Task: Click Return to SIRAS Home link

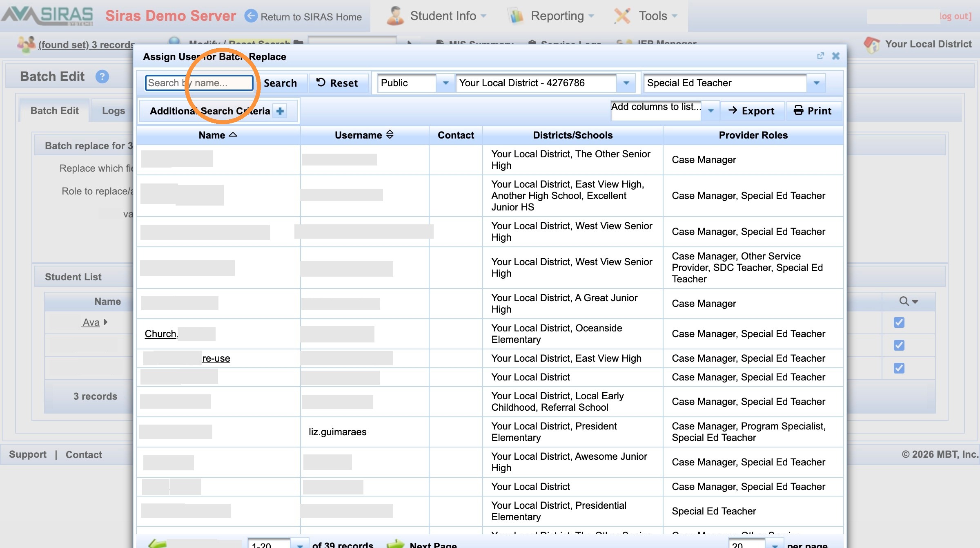Action: (x=311, y=17)
